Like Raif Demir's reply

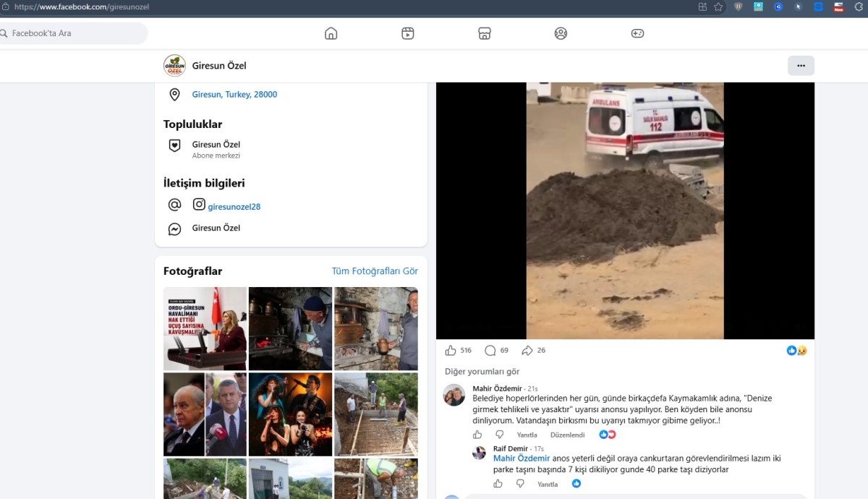pos(498,484)
